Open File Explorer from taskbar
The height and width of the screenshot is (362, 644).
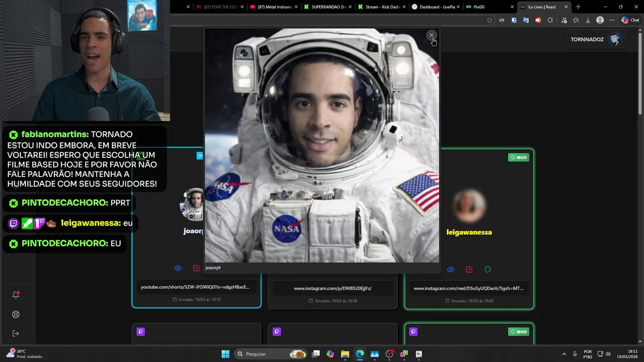(x=345, y=354)
